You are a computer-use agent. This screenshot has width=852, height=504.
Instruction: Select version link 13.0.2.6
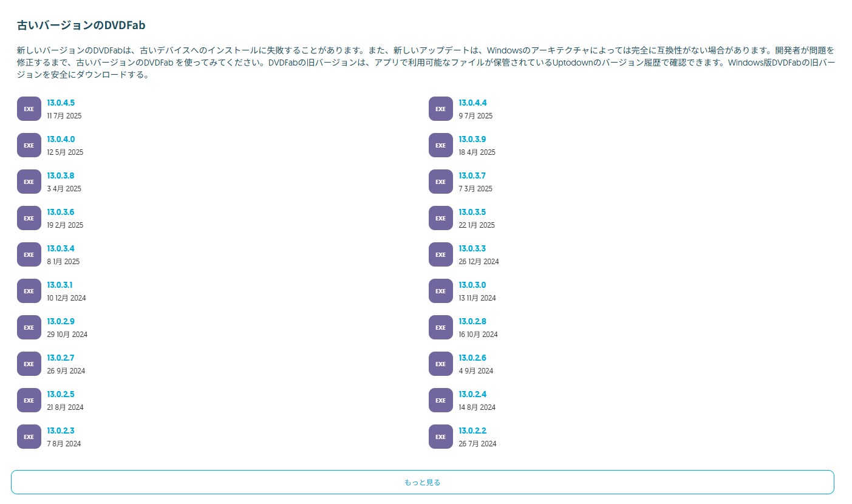click(x=472, y=358)
